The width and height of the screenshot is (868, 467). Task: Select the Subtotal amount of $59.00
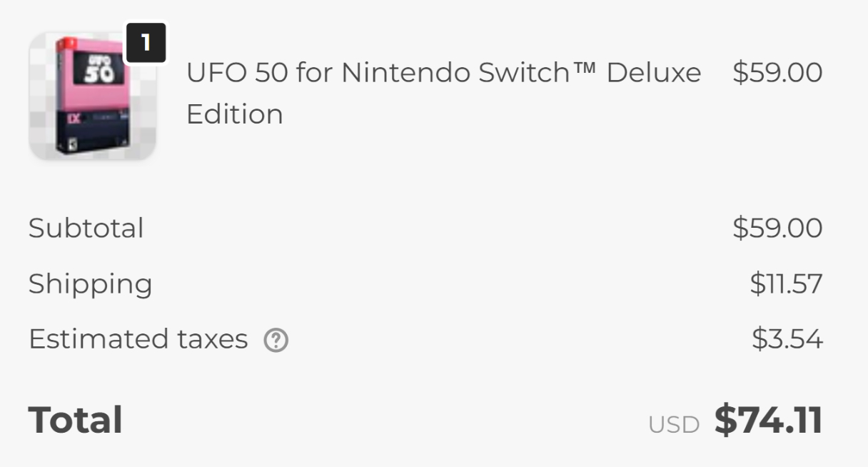777,229
